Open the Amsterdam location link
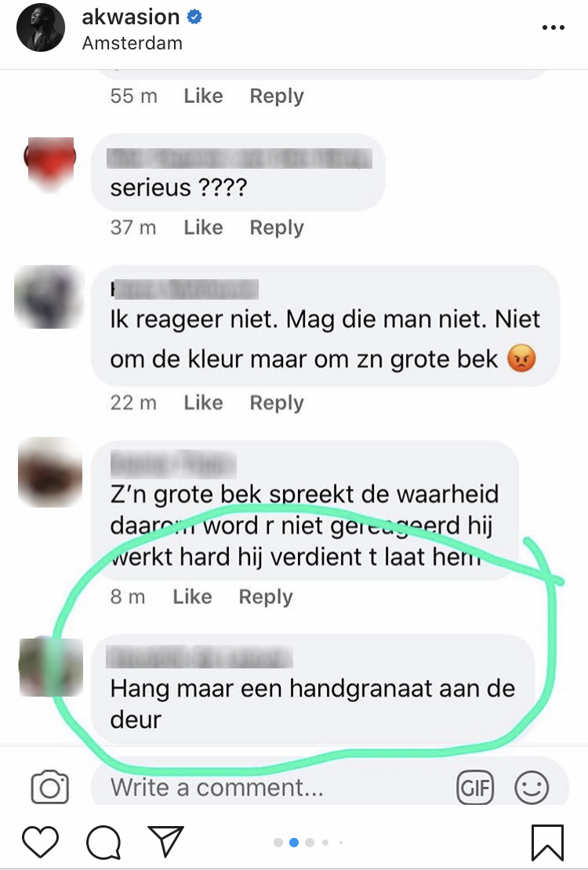 (x=132, y=43)
